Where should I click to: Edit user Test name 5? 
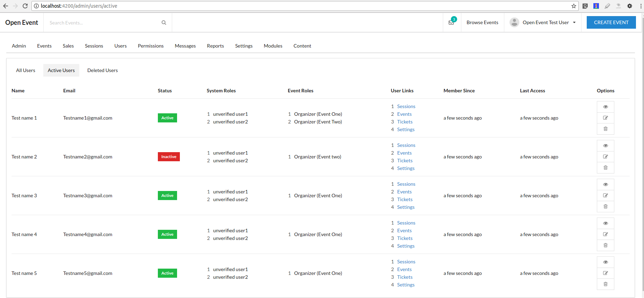pyautogui.click(x=606, y=273)
